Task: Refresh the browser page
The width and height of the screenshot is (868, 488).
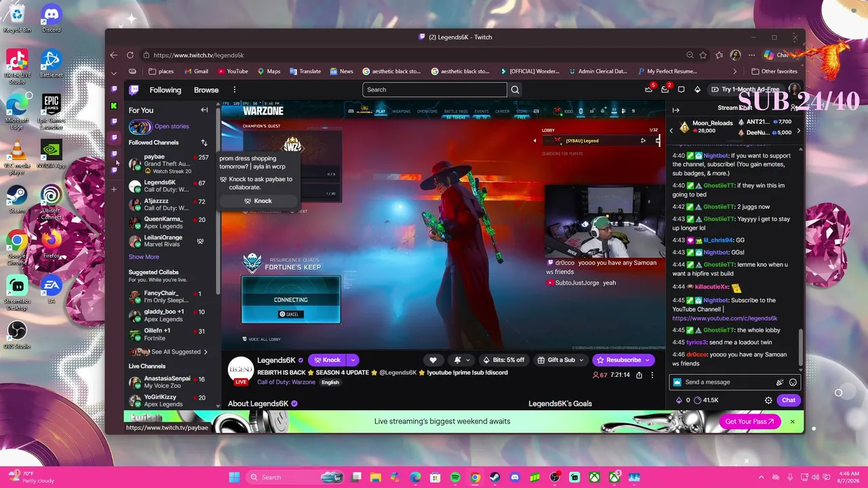Action: [x=130, y=55]
